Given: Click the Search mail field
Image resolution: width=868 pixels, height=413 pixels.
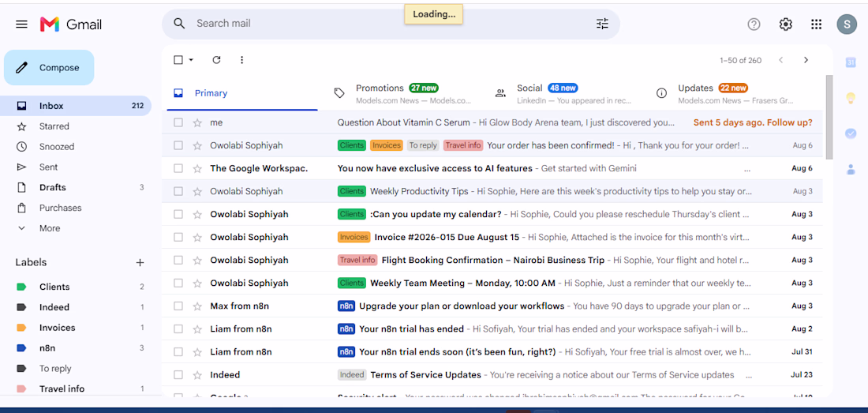Looking at the screenshot, I should [391, 23].
